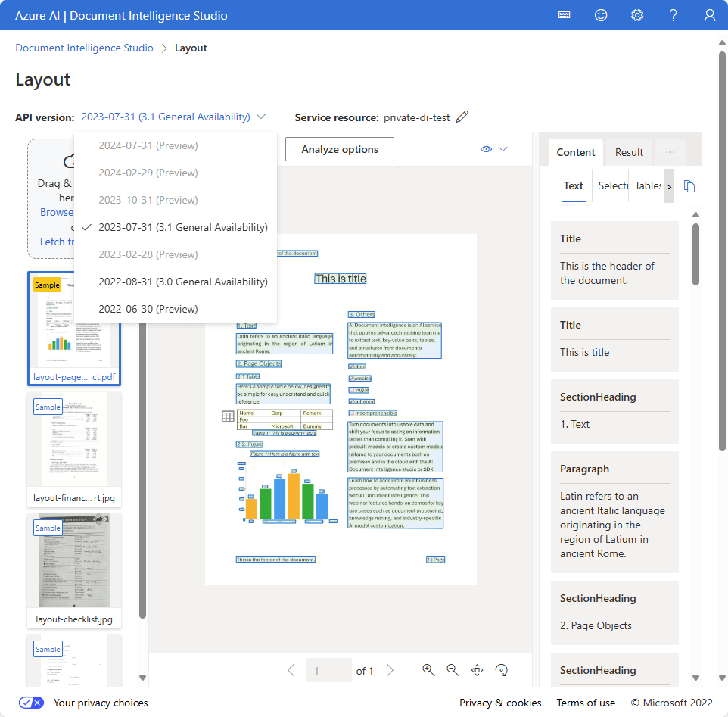The image size is (728, 717).
Task: Open the help question mark icon
Action: pyautogui.click(x=674, y=15)
